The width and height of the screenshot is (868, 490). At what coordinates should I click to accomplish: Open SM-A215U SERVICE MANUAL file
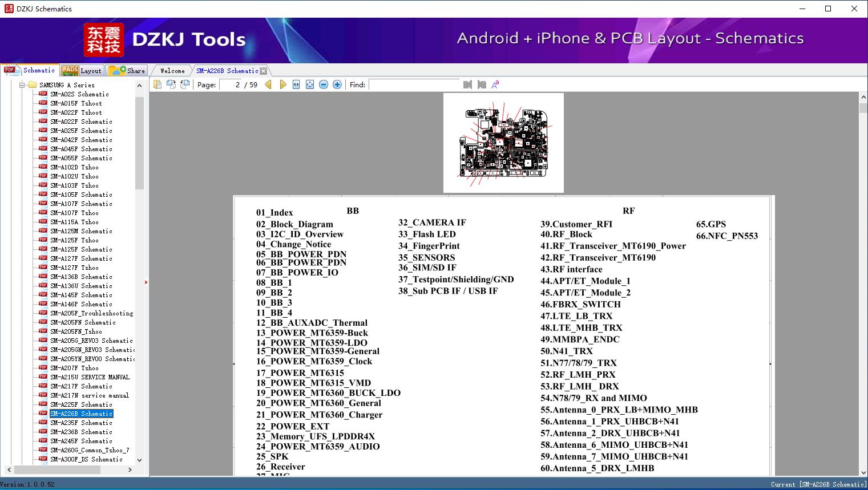[90, 377]
